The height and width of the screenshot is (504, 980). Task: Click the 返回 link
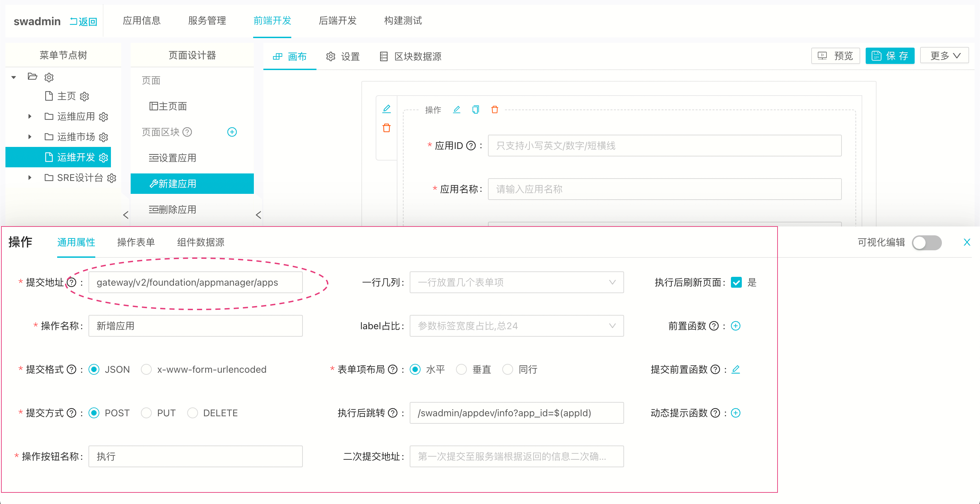click(83, 22)
